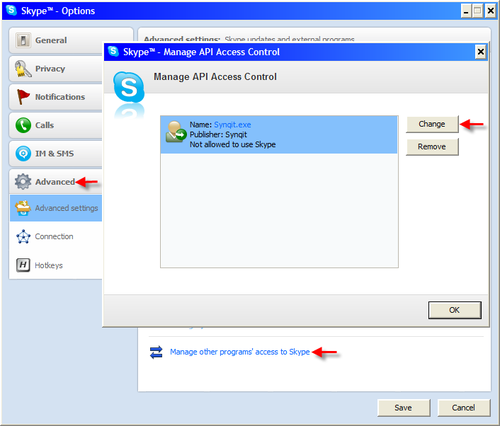Image resolution: width=500 pixels, height=426 pixels.
Task: Confirm with the OK button
Action: [x=455, y=310]
